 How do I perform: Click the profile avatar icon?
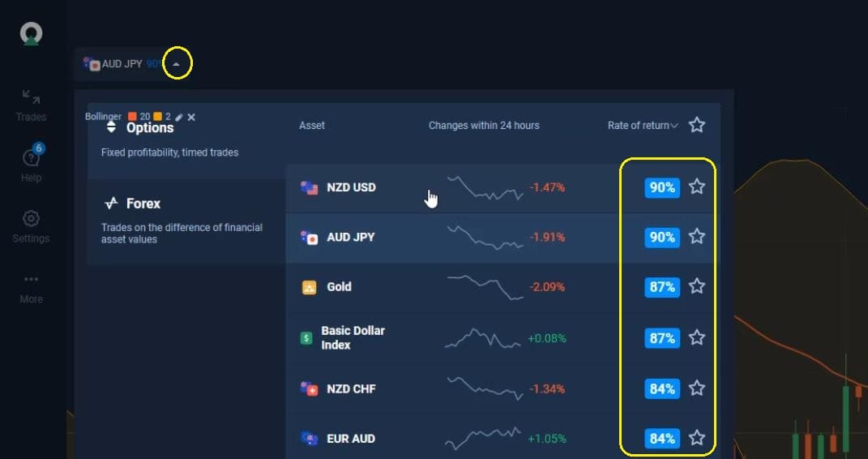31,33
